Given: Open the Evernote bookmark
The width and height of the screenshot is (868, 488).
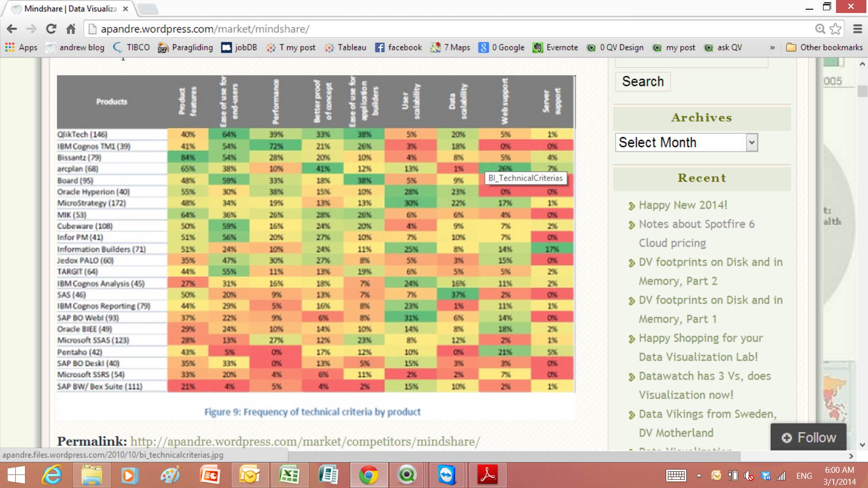Looking at the screenshot, I should pyautogui.click(x=556, y=48).
